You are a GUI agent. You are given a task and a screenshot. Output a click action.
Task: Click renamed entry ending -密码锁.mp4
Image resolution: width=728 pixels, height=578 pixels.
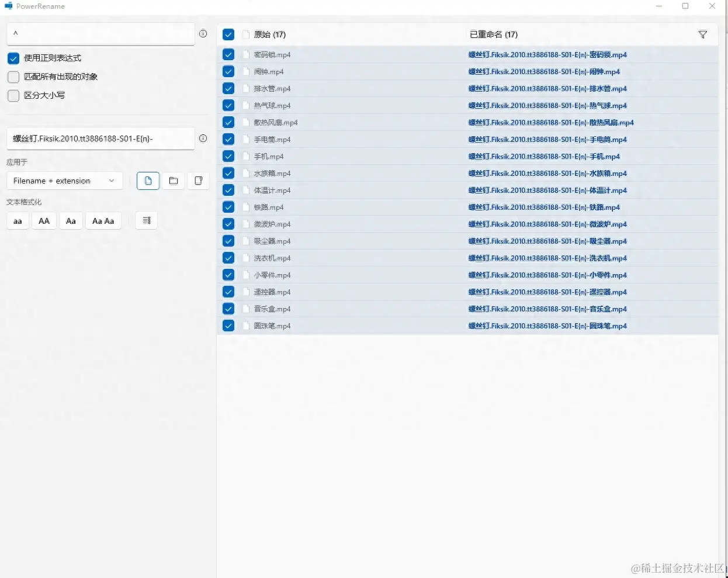(x=547, y=54)
